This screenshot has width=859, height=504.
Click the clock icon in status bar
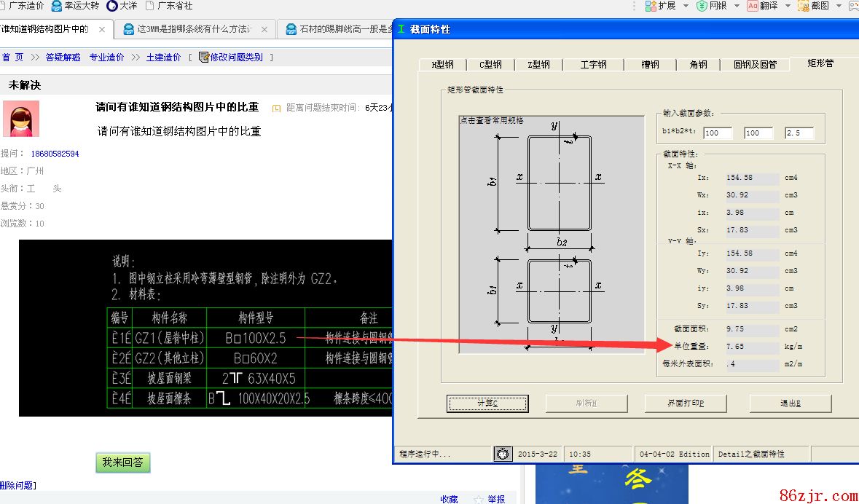503,454
